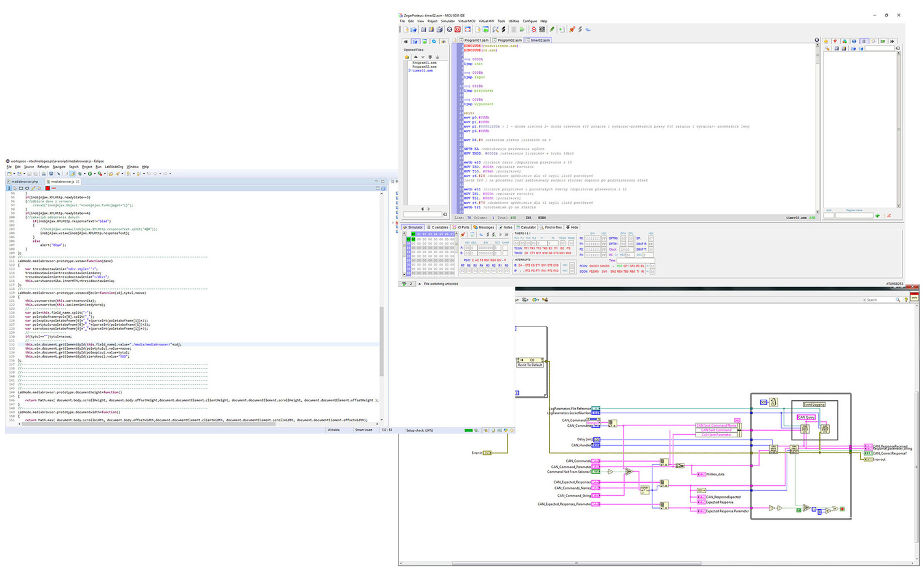Switch to IO Ports tab in bottom panel
924x569 pixels.
click(461, 227)
